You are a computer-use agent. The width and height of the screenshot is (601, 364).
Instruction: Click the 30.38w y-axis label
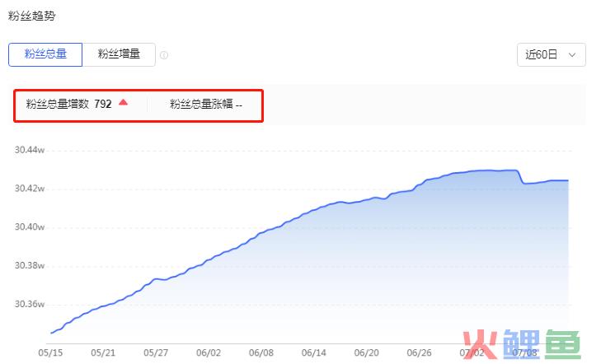tap(30, 265)
